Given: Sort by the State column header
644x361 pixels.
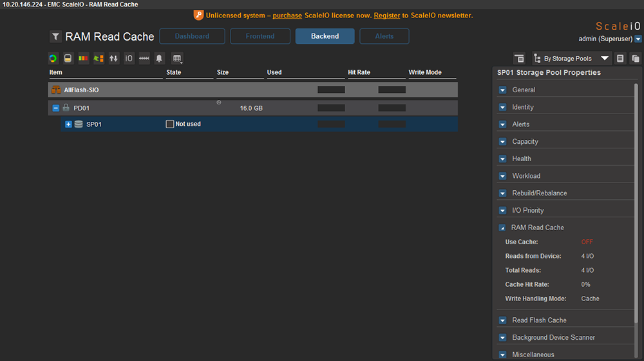Looking at the screenshot, I should (174, 72).
